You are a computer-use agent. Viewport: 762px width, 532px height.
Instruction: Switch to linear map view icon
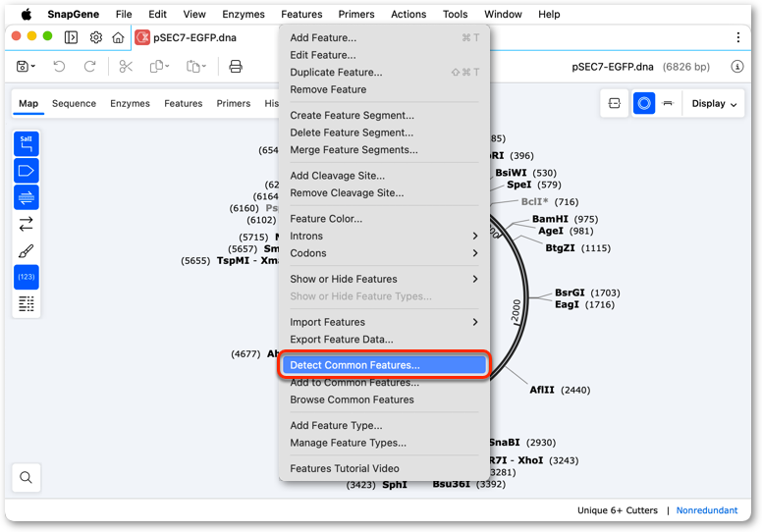click(x=668, y=103)
